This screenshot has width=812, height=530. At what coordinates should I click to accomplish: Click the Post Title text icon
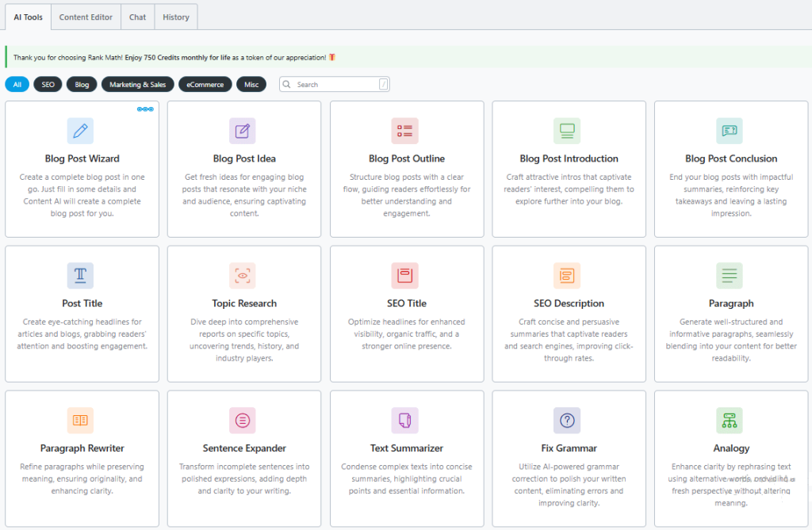[x=80, y=276]
